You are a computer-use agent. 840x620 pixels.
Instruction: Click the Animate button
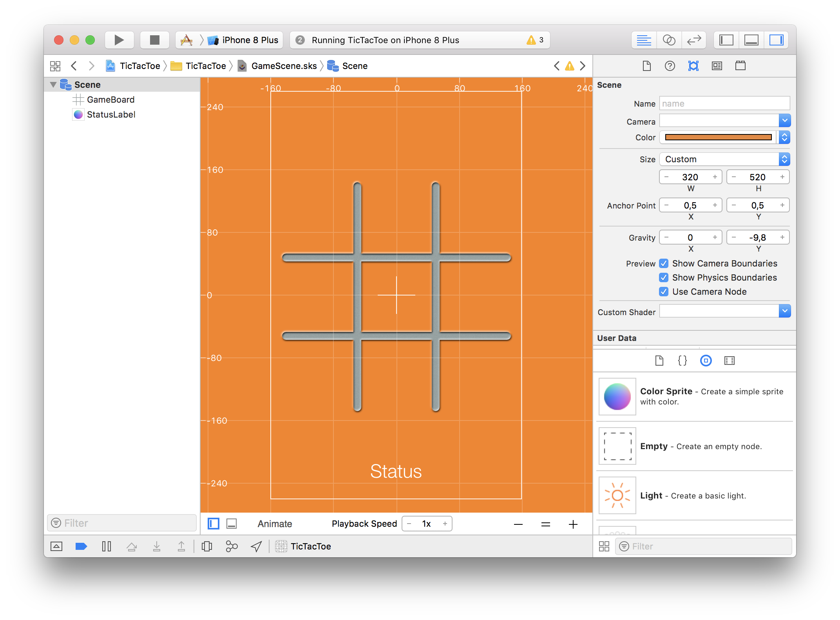(x=275, y=524)
